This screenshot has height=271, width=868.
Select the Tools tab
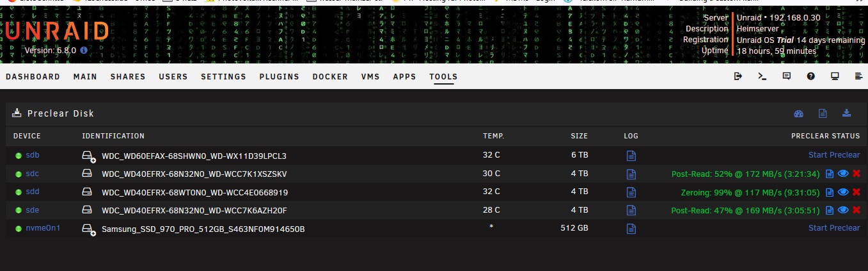tap(443, 77)
